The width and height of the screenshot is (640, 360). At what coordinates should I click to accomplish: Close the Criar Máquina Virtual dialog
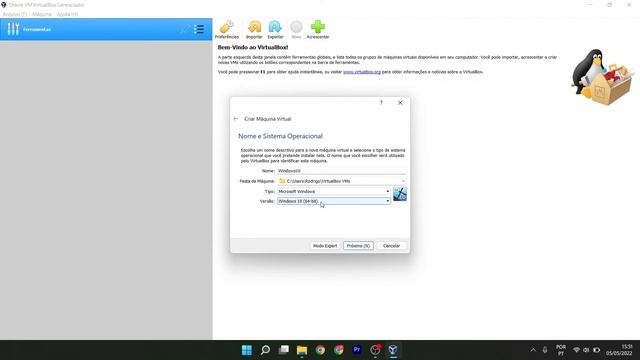click(x=400, y=102)
